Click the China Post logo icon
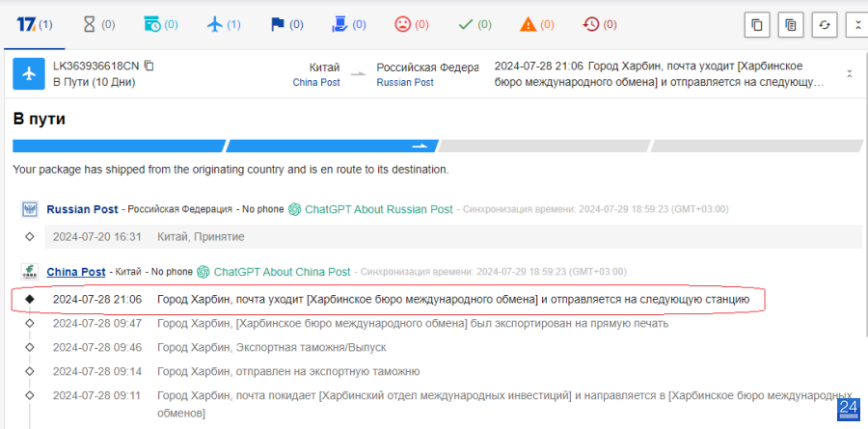Screen dimensions: 868x429 pos(29,272)
